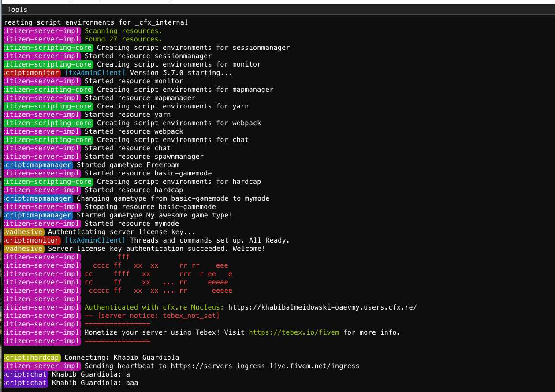
Task: Click "Stopping resource basic-gamemode" log line
Action: pyautogui.click(x=150, y=207)
